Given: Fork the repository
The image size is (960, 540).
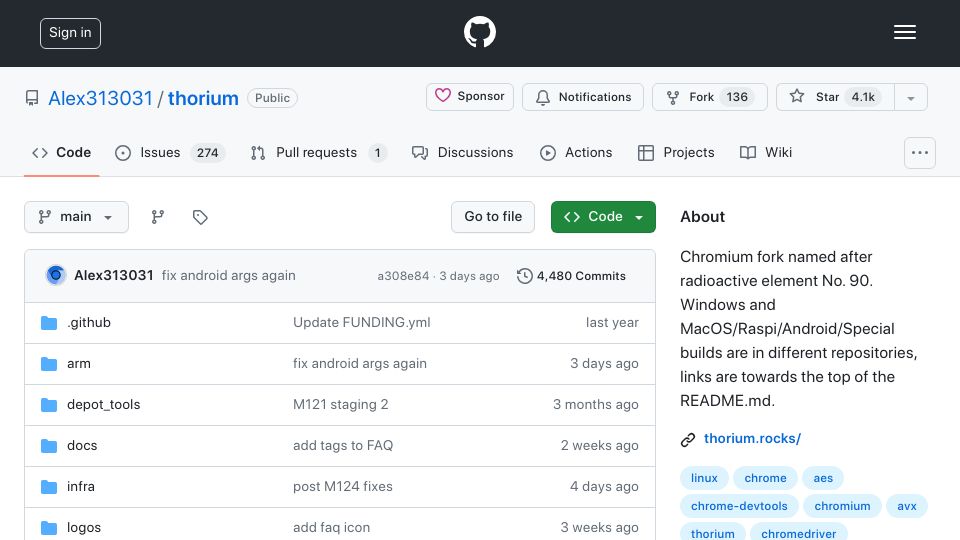Looking at the screenshot, I should coord(710,97).
